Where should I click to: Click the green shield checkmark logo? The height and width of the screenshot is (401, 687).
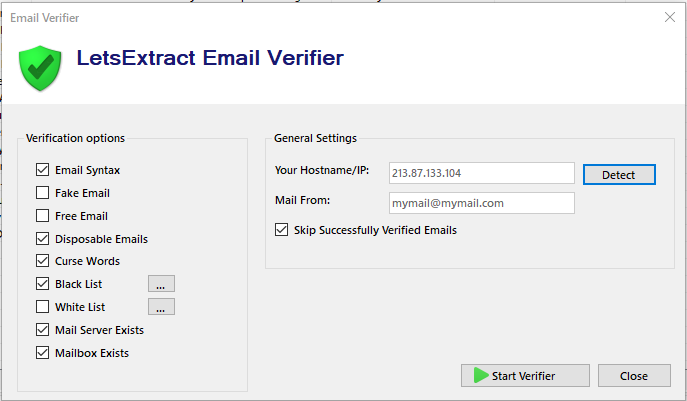tap(40, 66)
